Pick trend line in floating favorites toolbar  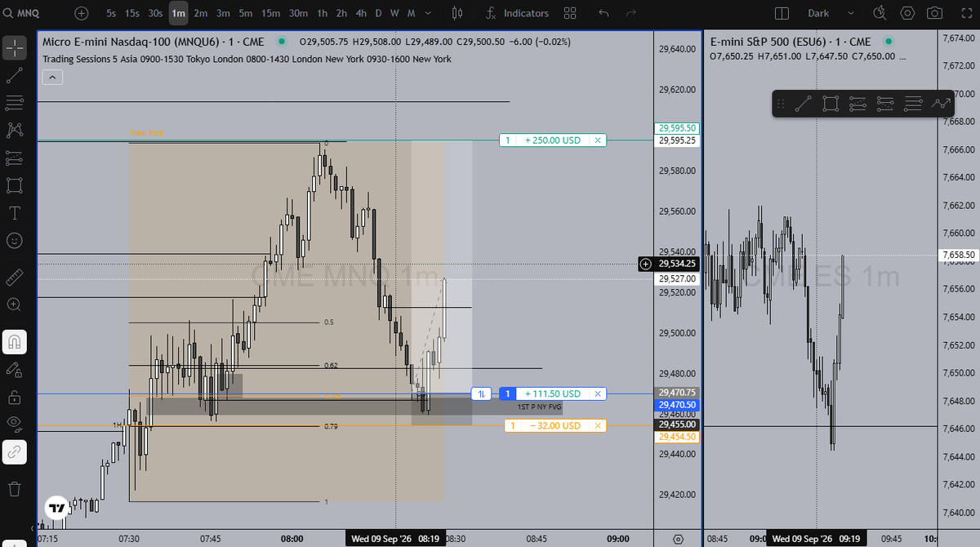point(804,104)
